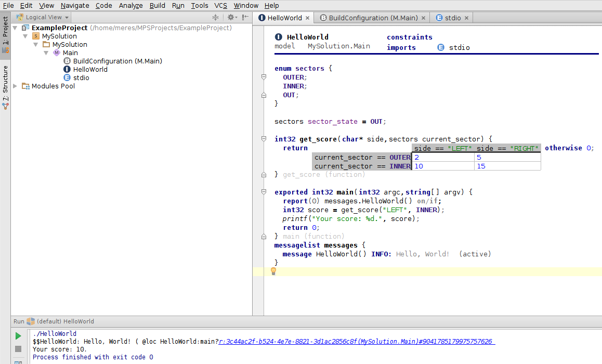Screen dimensions: 602x364
Task: Close the BuildConfiguration (M.Main) tab
Action: (x=424, y=18)
